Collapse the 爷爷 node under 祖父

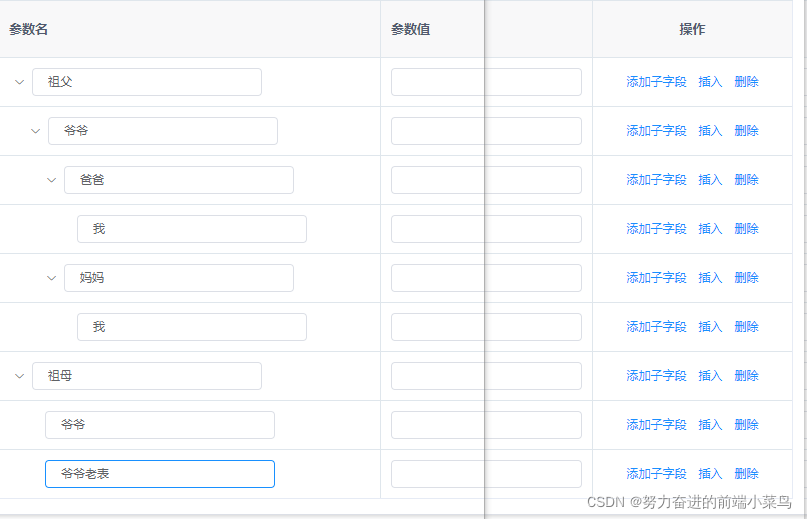pyautogui.click(x=36, y=131)
